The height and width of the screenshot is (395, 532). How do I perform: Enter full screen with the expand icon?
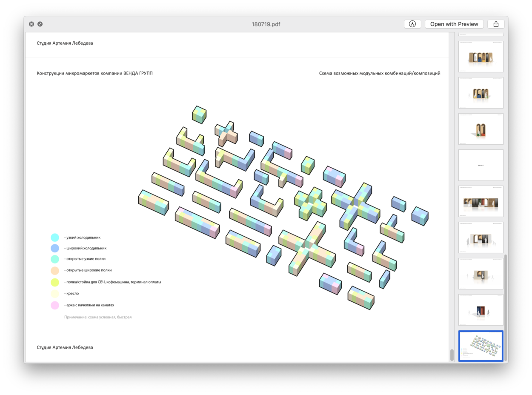(x=40, y=24)
